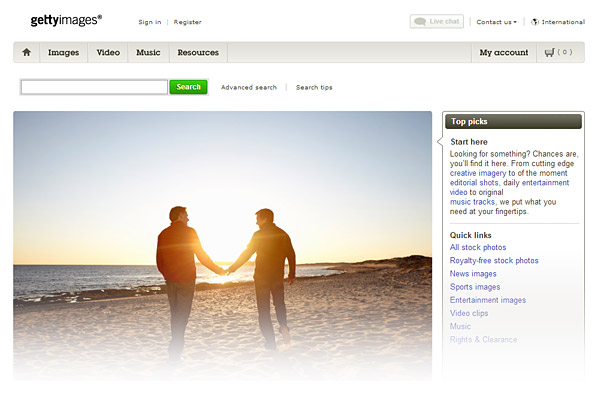The image size is (600, 400).
Task: Open the Video menu
Action: pyautogui.click(x=108, y=52)
